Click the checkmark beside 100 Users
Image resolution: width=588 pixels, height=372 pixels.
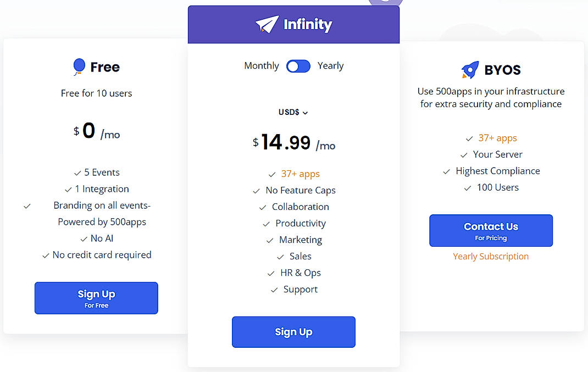coord(467,187)
